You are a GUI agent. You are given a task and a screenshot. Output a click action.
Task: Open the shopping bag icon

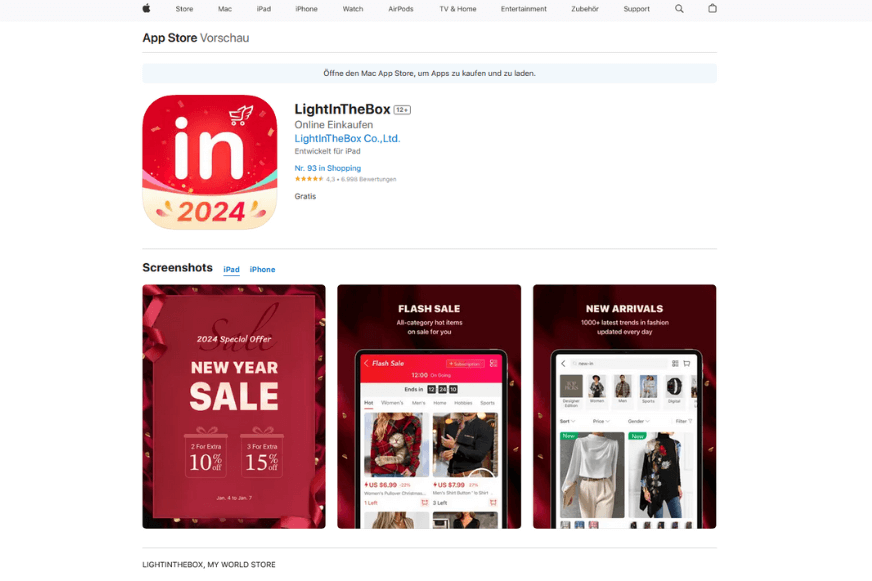point(712,8)
